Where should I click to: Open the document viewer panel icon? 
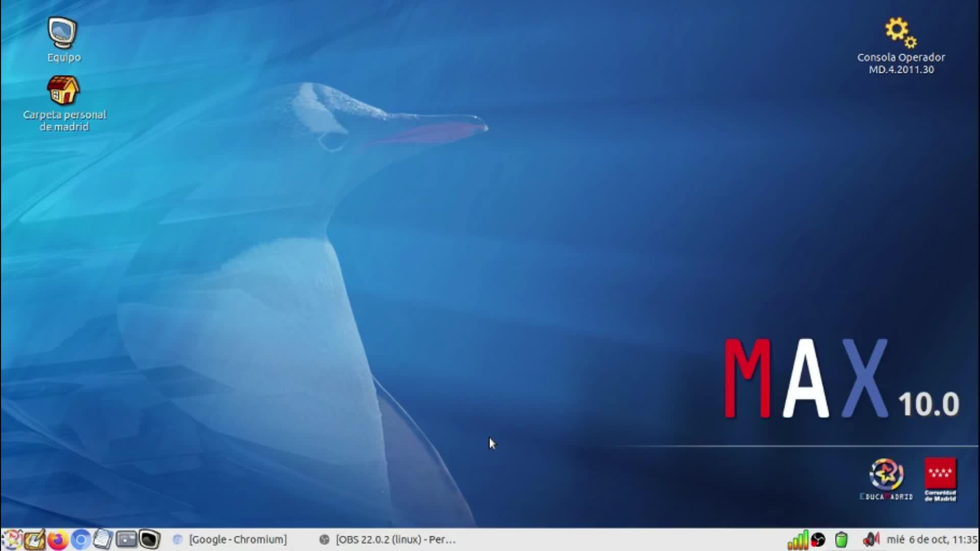pyautogui.click(x=104, y=539)
